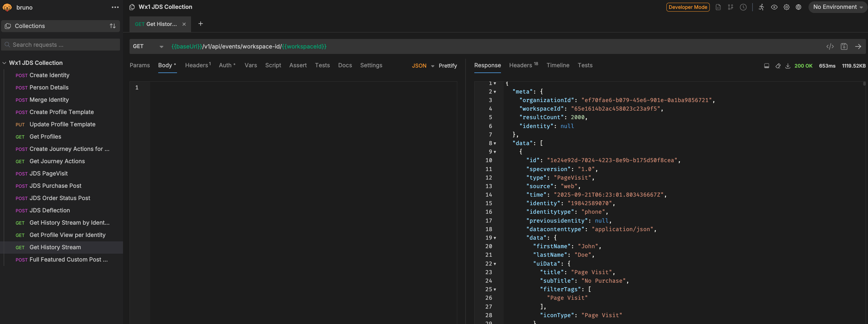
Task: Open the response Headers tab with count 18
Action: pos(524,65)
